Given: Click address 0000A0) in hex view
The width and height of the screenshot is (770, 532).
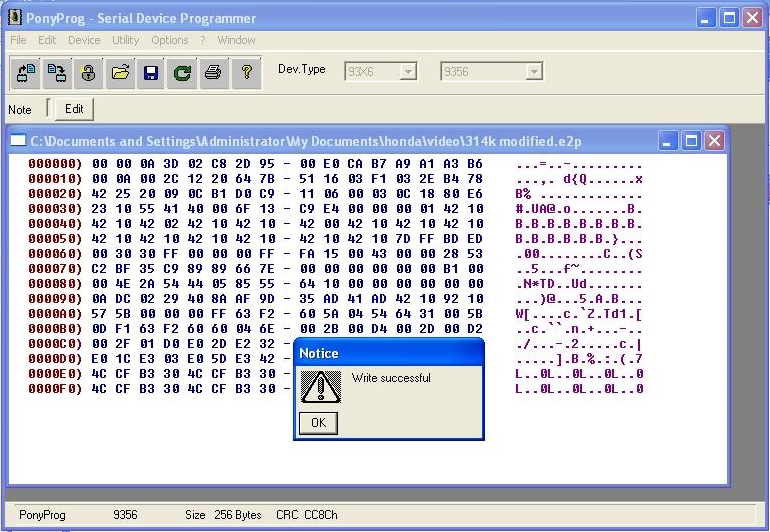Looking at the screenshot, I should point(55,313).
